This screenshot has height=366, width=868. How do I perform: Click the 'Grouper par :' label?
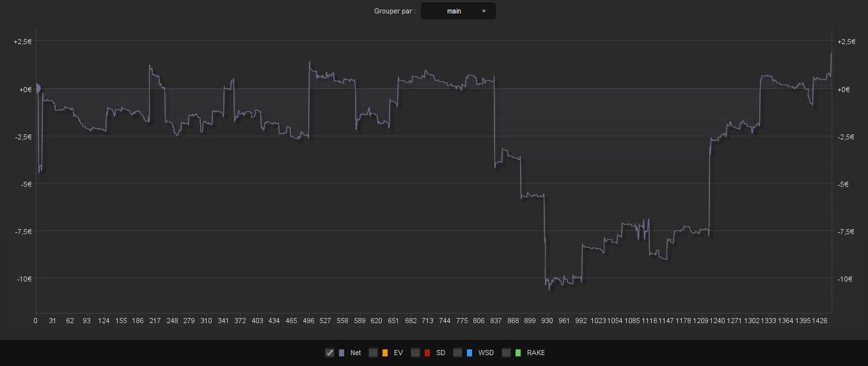395,11
